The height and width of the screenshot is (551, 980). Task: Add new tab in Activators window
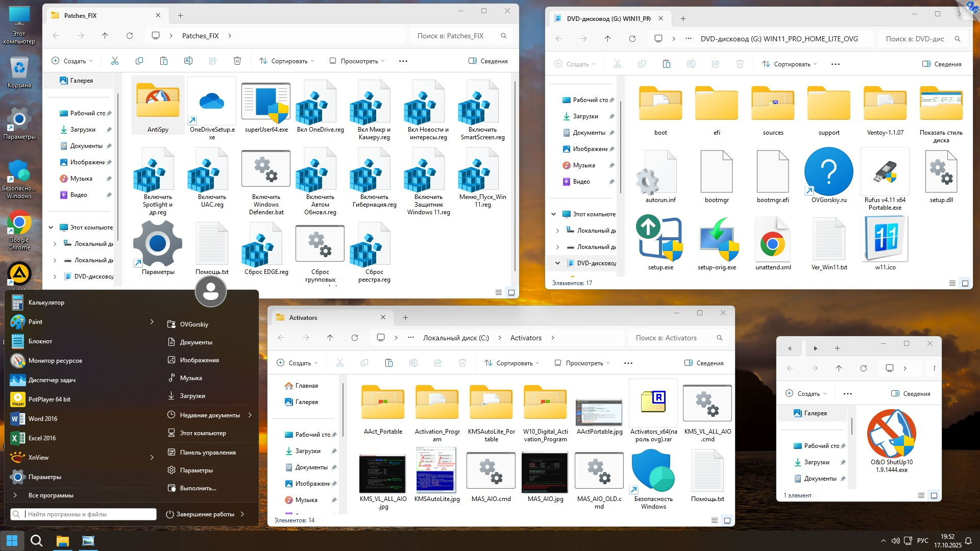(x=405, y=317)
